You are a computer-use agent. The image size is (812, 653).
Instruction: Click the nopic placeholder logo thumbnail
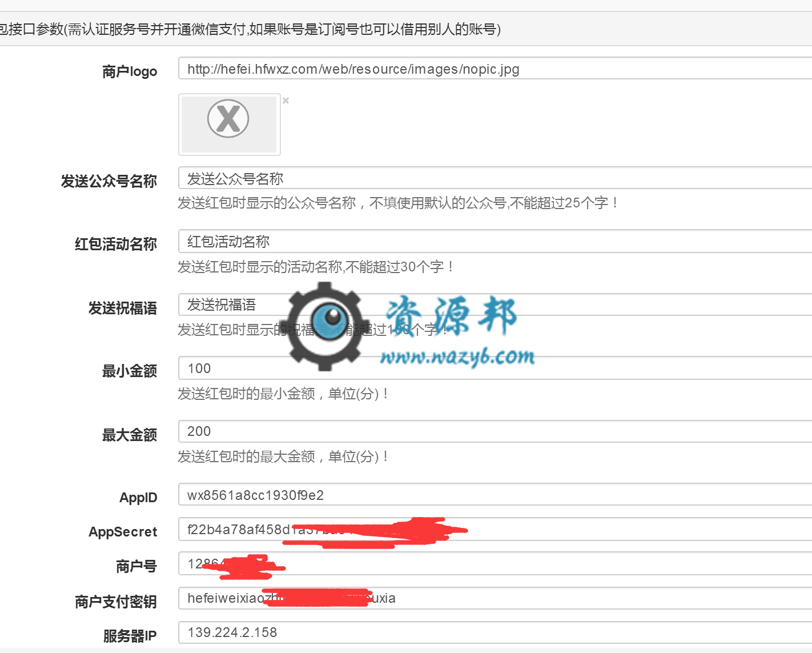tap(229, 124)
